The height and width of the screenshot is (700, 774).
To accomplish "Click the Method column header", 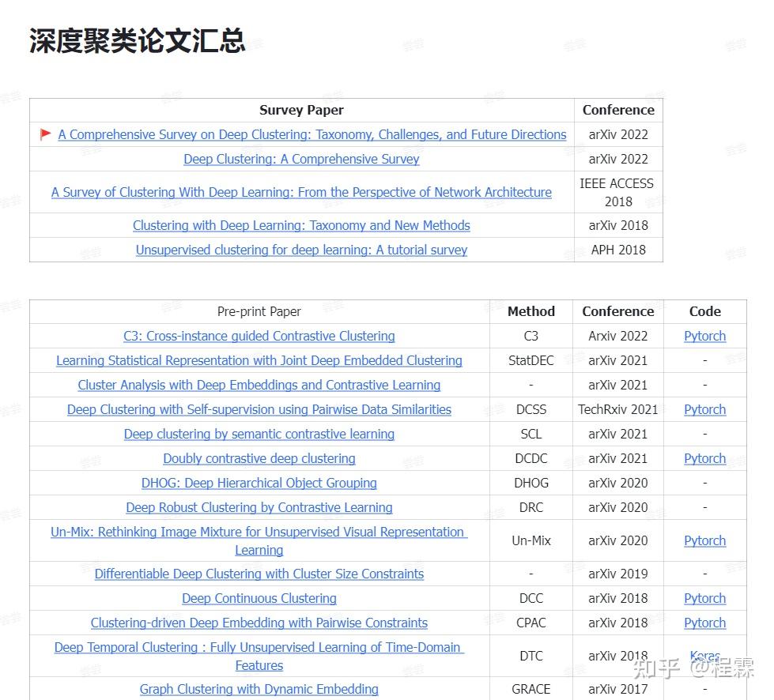I will click(x=531, y=312).
